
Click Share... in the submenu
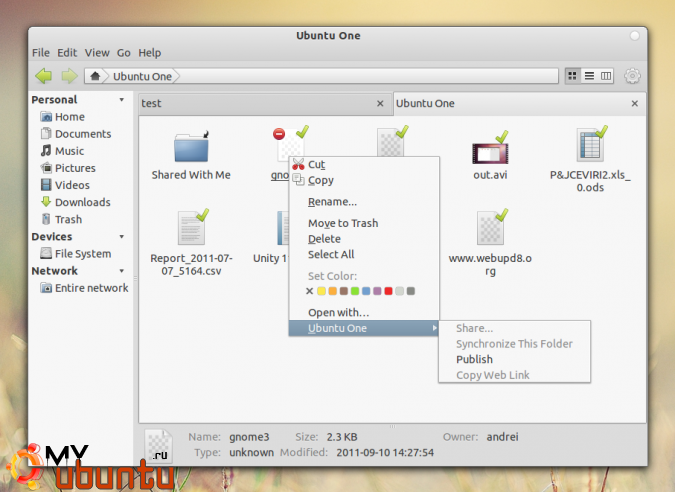point(514,328)
